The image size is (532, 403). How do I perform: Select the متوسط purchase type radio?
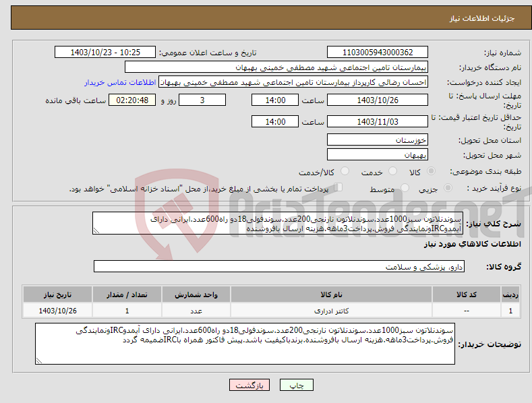pyautogui.click(x=405, y=188)
